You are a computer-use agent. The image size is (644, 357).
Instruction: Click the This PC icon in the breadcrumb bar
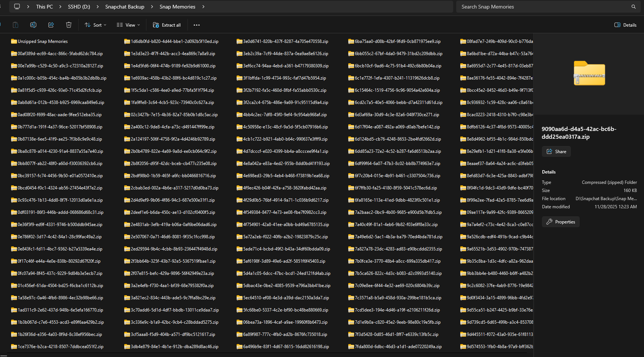[44, 6]
